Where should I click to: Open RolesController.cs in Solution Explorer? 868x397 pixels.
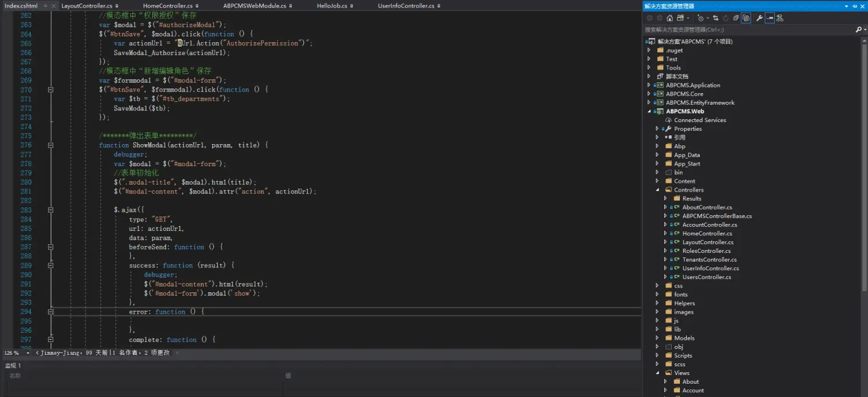[707, 251]
